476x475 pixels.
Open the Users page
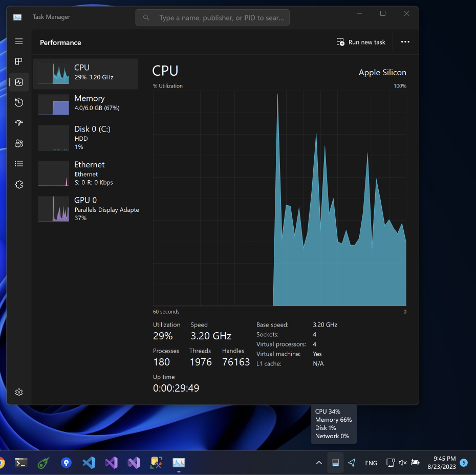18,143
